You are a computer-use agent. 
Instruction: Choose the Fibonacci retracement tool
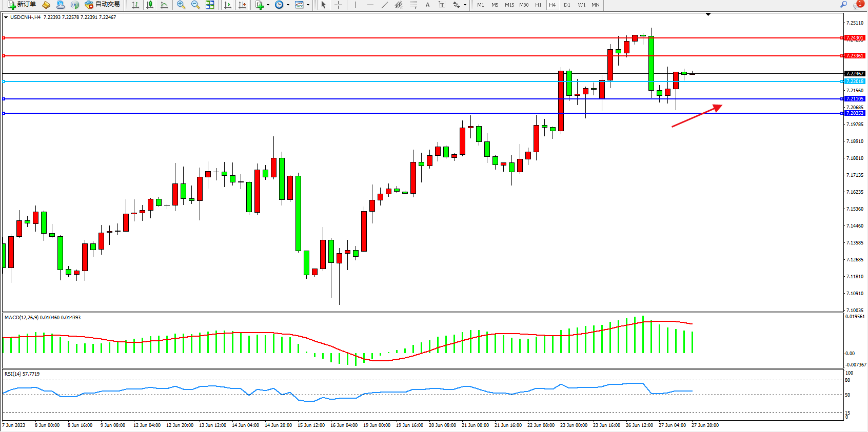tap(413, 5)
